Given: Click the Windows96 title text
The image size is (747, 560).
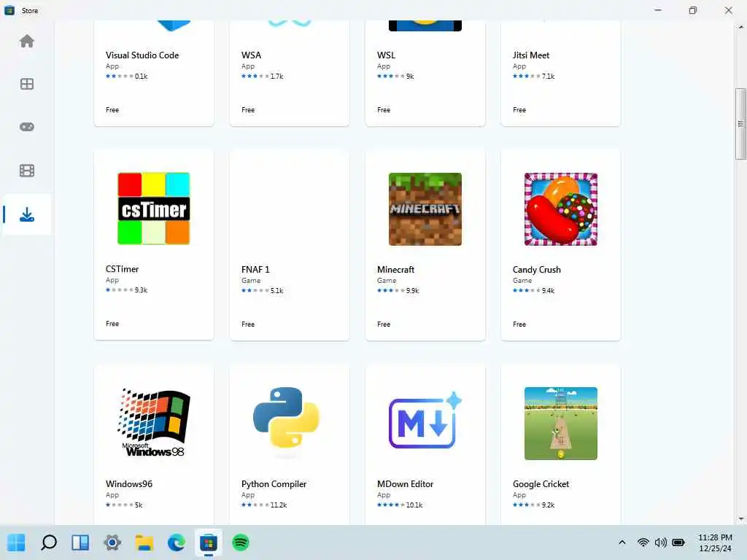Looking at the screenshot, I should click(x=128, y=484).
